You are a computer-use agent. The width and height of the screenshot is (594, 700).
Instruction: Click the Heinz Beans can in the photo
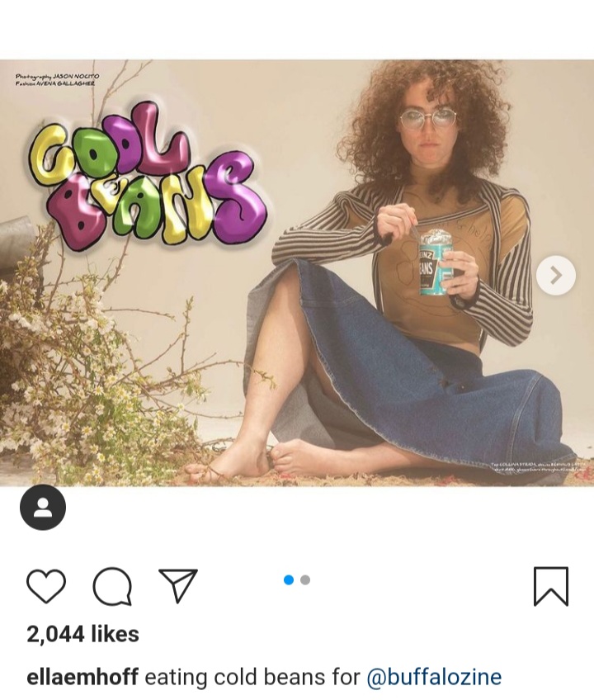pyautogui.click(x=436, y=262)
